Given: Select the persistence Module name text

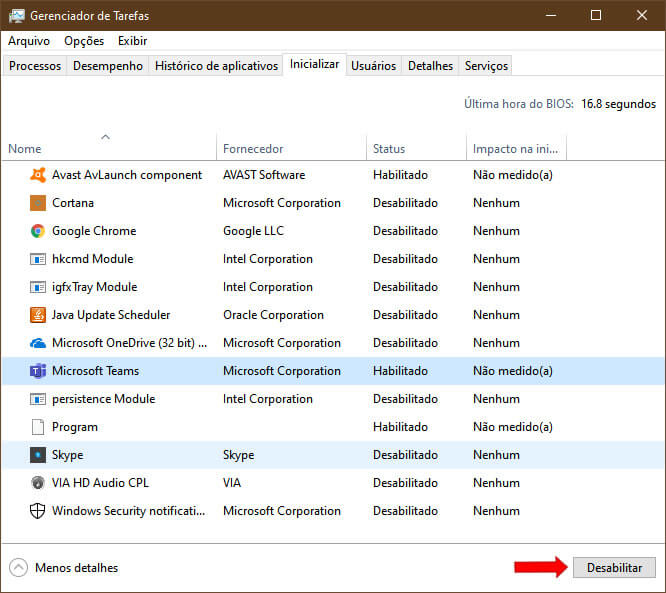Looking at the screenshot, I should [104, 399].
